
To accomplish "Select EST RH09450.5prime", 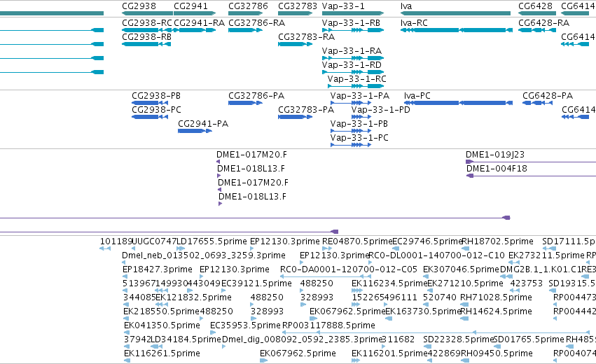I will pyautogui.click(x=497, y=353).
